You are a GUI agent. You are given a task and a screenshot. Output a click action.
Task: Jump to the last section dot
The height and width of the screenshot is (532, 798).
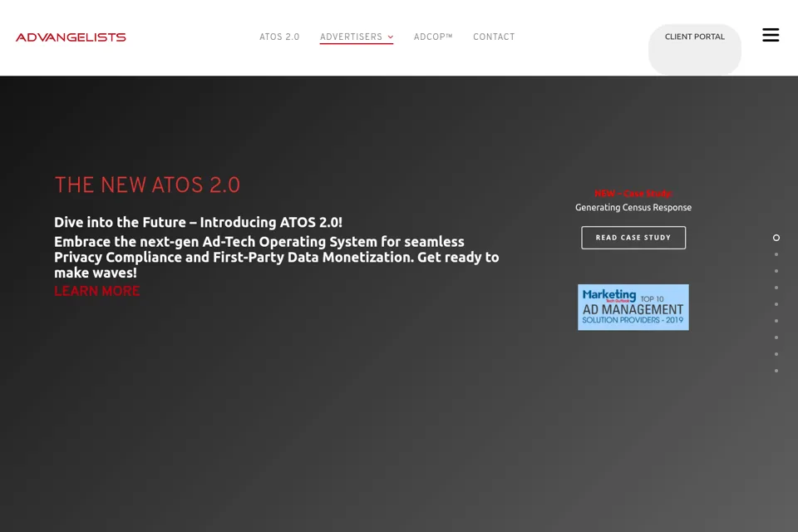(776, 371)
